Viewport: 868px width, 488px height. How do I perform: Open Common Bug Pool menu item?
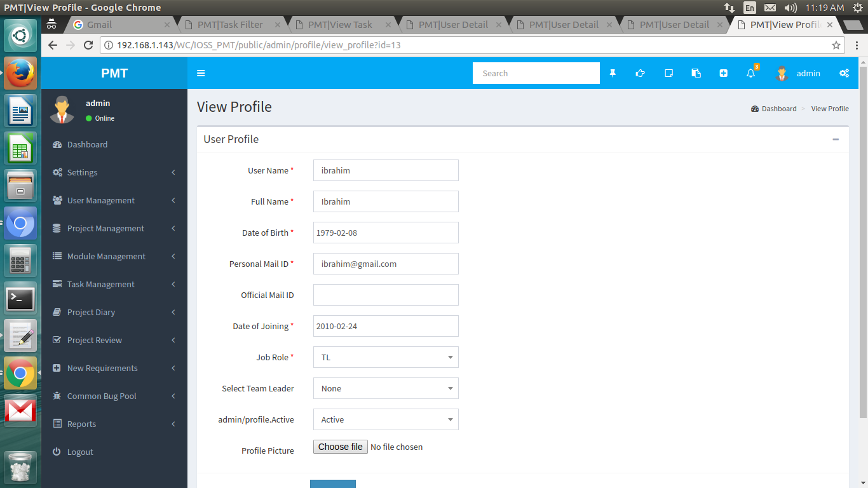114,396
